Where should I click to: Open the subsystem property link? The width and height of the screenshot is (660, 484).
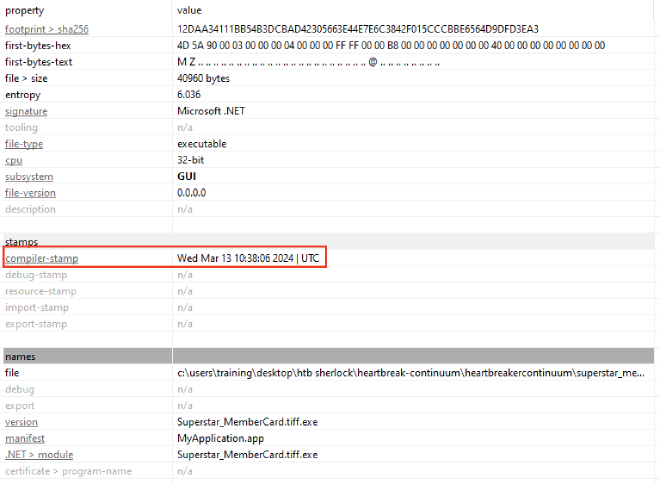tap(29, 177)
